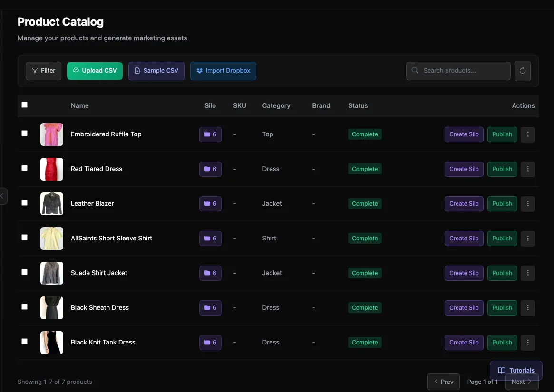The width and height of the screenshot is (554, 392).
Task: Click the book icon on Tutorials button
Action: 501,370
